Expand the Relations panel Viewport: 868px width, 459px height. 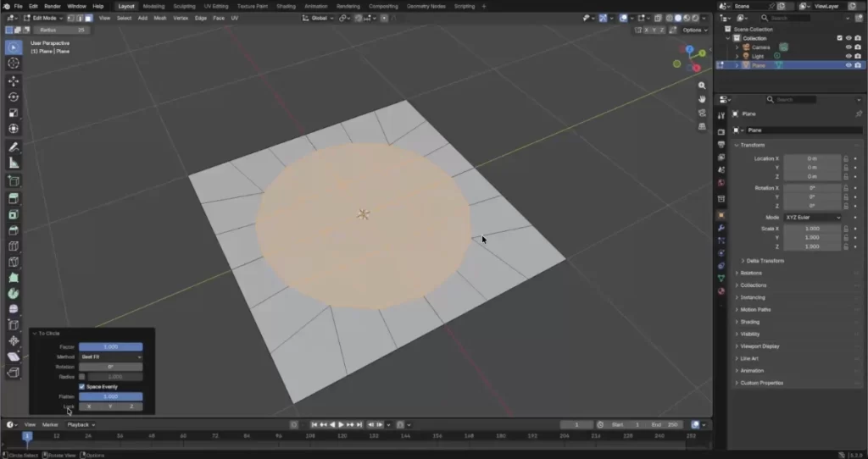(750, 273)
